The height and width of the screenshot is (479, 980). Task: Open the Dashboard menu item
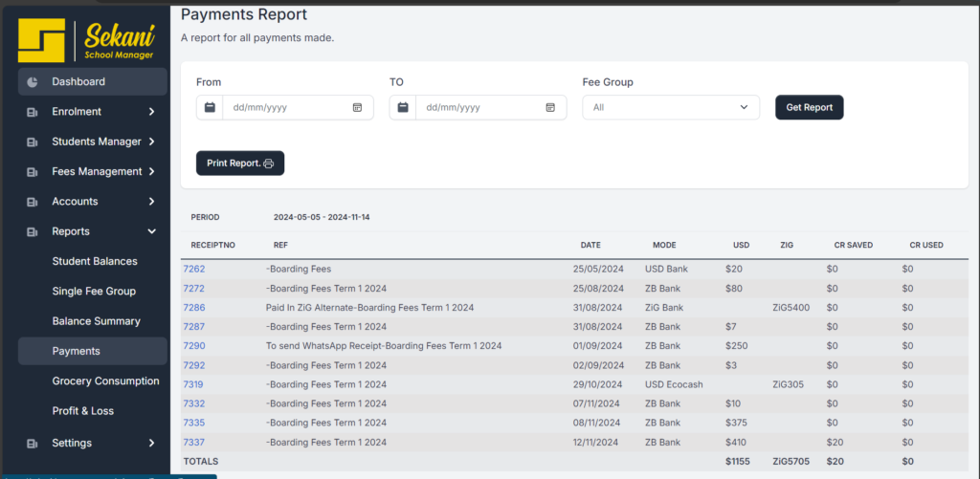coord(93,82)
